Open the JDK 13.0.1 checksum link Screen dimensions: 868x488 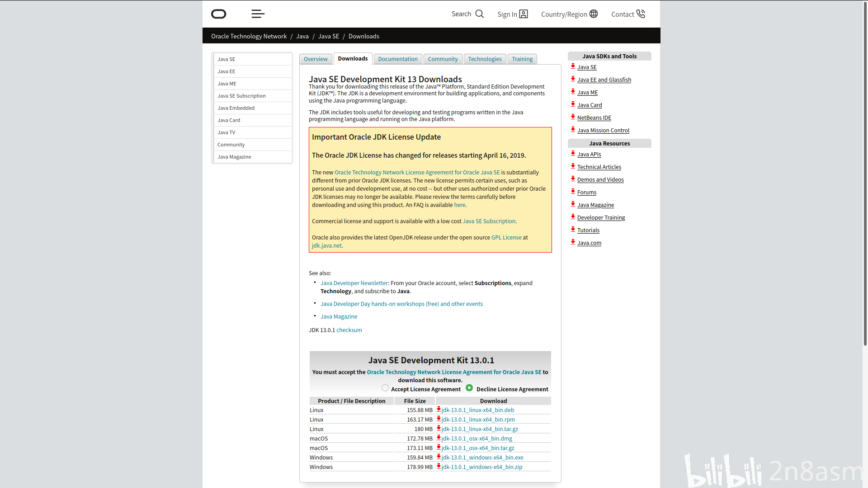(x=349, y=330)
